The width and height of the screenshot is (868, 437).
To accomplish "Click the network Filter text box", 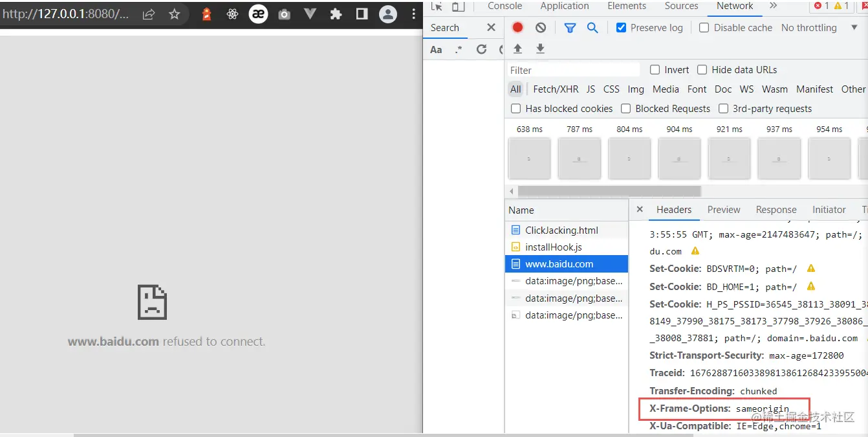I will point(574,70).
